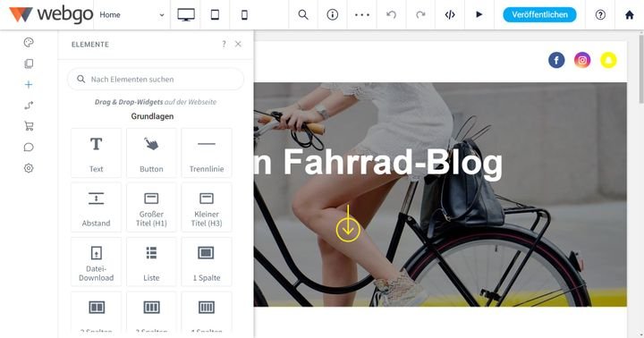Screen dimensions: 644x338
Task: Select the Liste widget
Action: [x=151, y=262]
